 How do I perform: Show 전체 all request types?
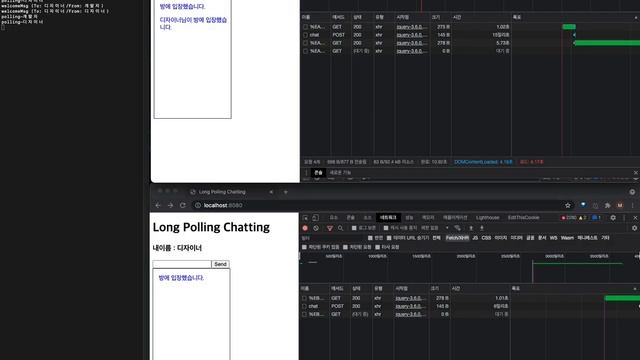(x=437, y=238)
